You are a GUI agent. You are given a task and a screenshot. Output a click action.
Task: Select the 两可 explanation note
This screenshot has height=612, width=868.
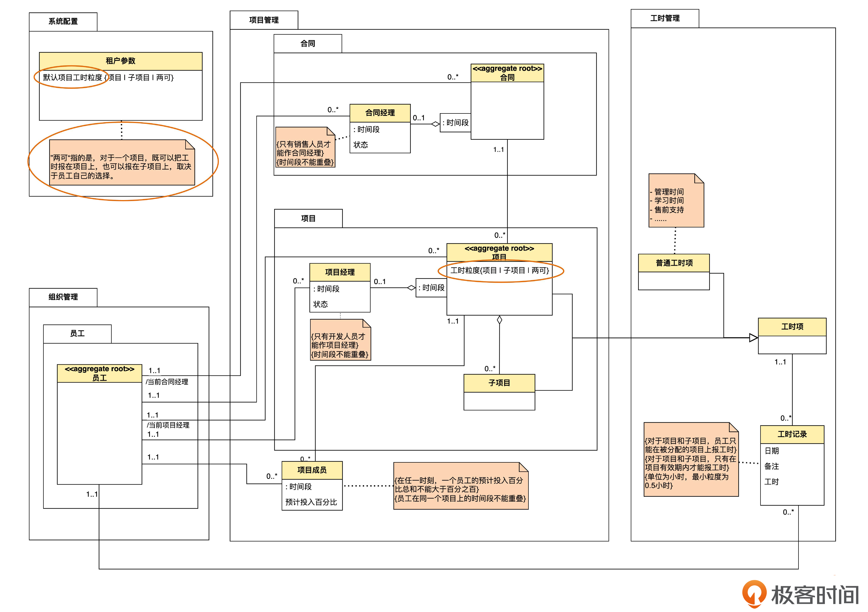click(x=122, y=163)
